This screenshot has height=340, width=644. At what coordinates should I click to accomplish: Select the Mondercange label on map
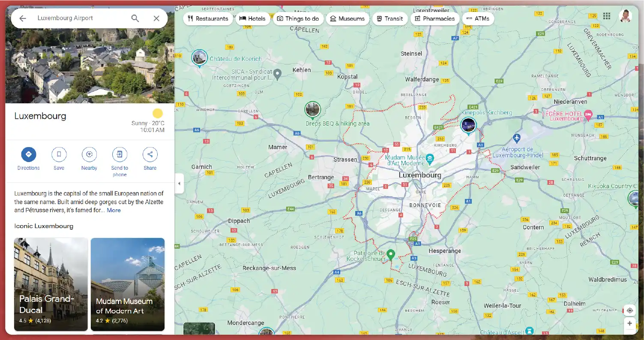click(x=246, y=323)
